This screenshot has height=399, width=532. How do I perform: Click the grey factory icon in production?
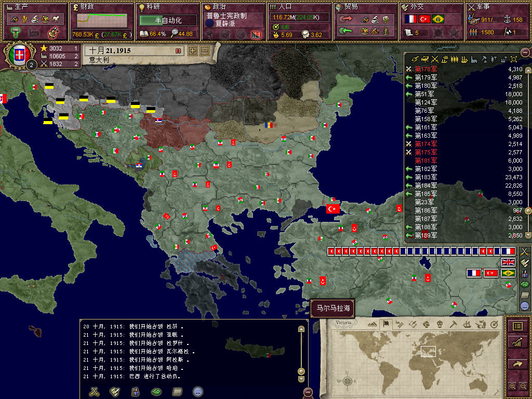[34, 33]
